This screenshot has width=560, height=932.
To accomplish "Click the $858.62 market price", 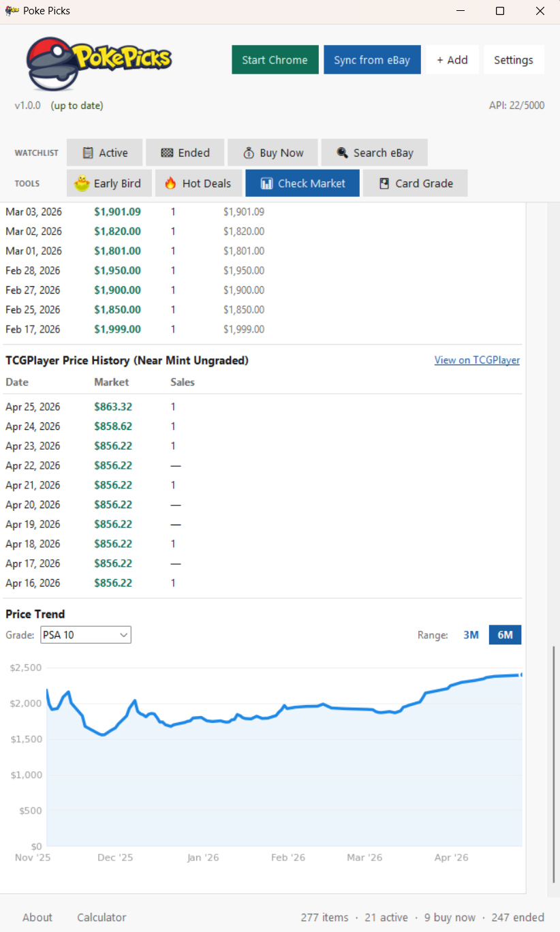I will click(113, 426).
